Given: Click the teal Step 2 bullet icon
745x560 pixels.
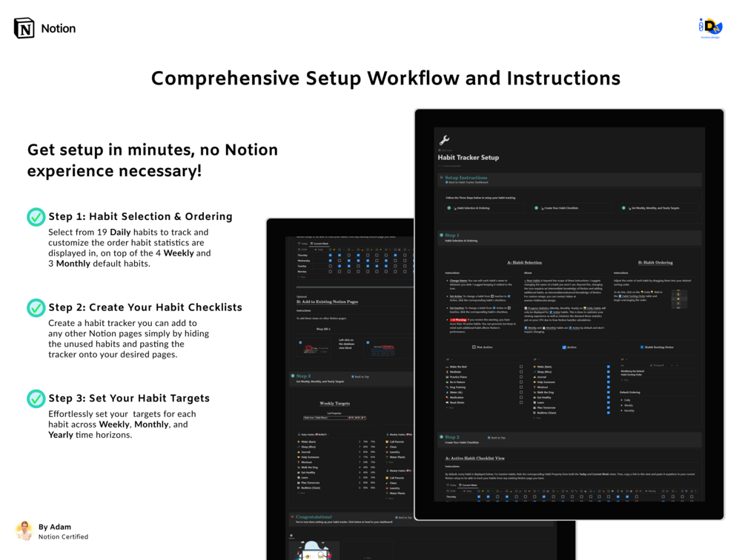Looking at the screenshot, I should tap(441, 436).
